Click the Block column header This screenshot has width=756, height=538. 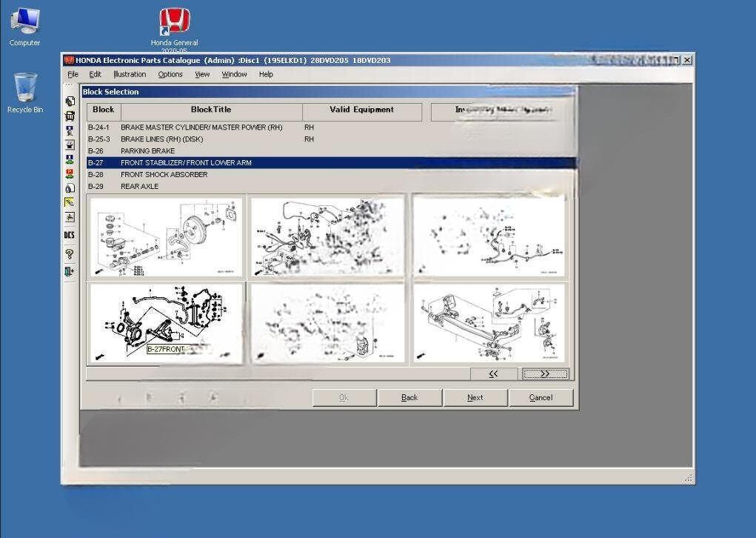pos(103,110)
